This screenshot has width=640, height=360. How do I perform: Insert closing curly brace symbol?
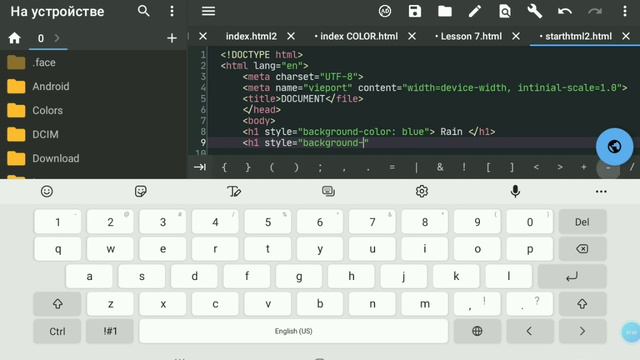248,167
